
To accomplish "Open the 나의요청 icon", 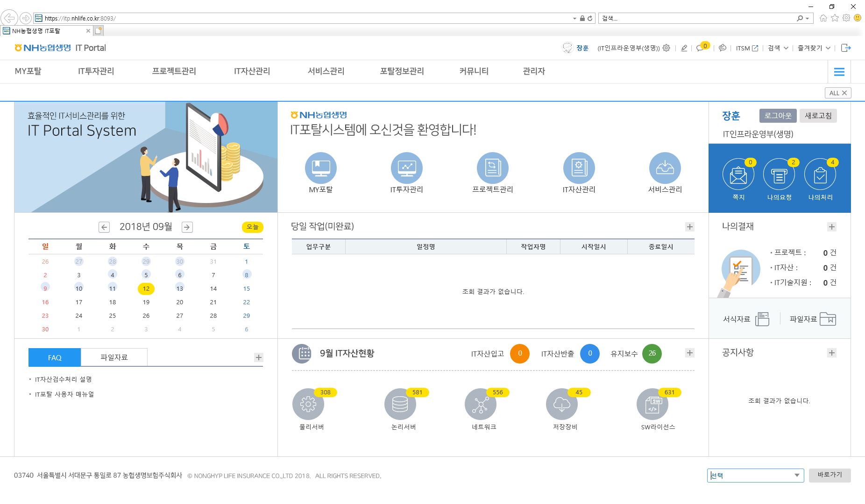I will pos(779,175).
